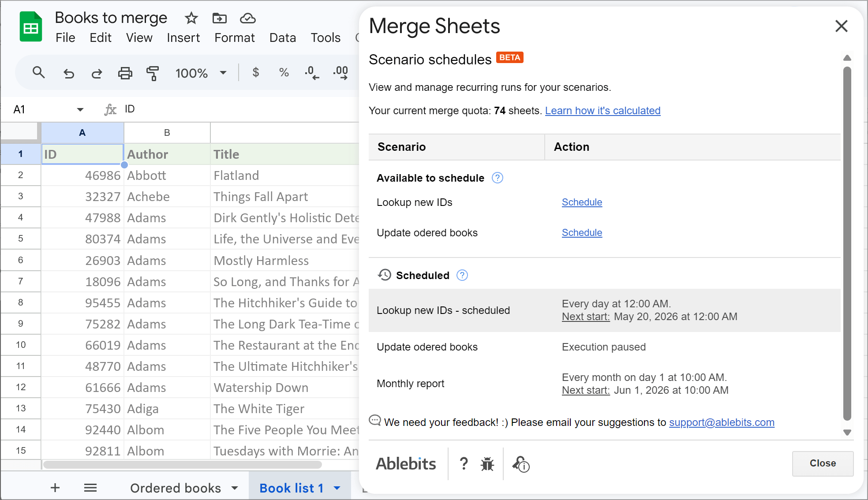Check the cloud save status icon

coord(247,18)
